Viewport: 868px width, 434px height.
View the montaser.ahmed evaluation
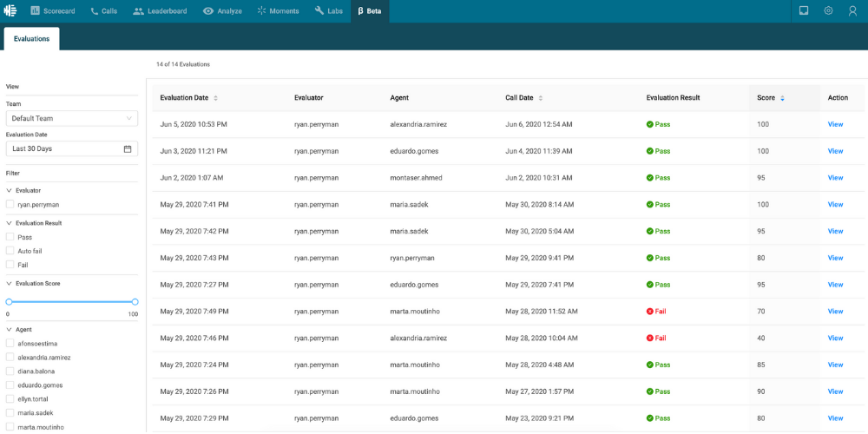click(x=835, y=178)
